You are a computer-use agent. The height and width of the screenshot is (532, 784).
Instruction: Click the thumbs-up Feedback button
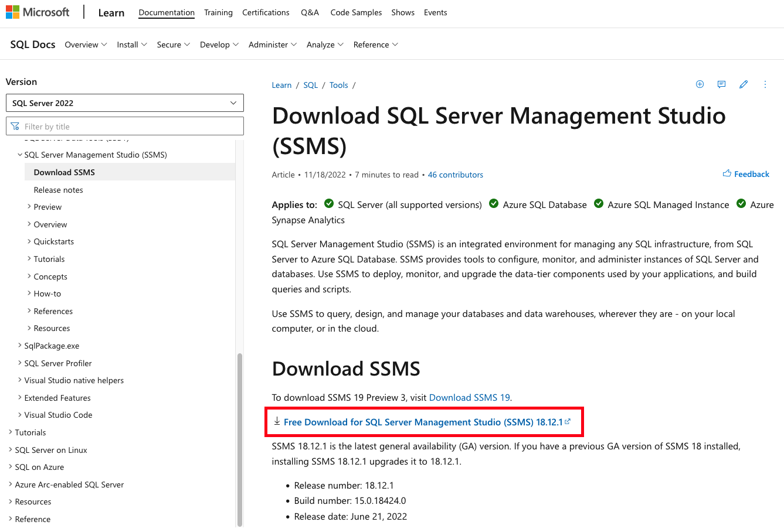click(x=746, y=174)
